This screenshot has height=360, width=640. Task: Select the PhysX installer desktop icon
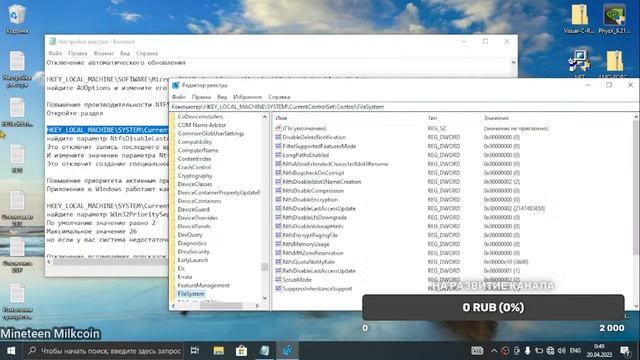[614, 19]
